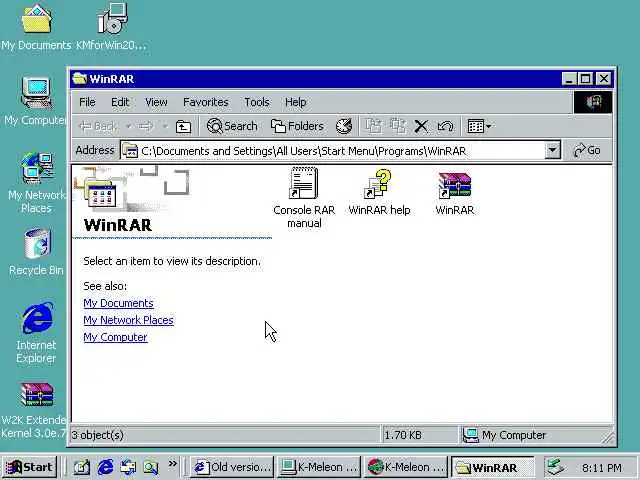Switch to the second K-Meleon taskbar button
Image resolution: width=640 pixels, height=480 pixels.
pyautogui.click(x=406, y=467)
